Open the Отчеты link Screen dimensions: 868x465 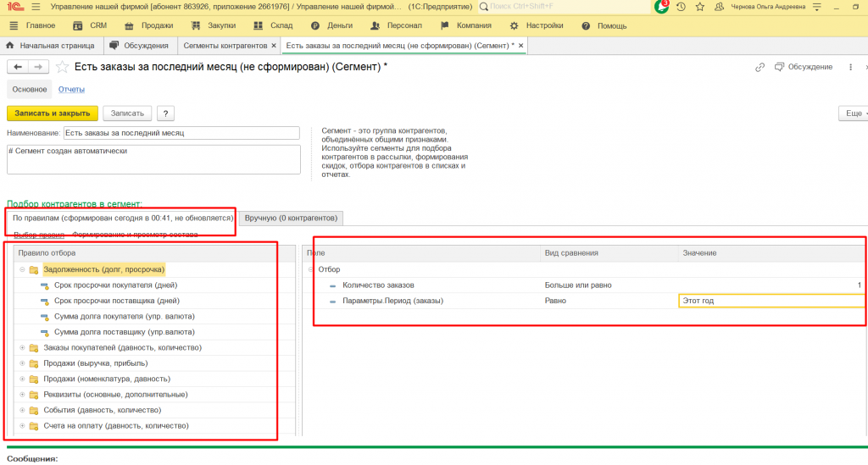(x=71, y=89)
